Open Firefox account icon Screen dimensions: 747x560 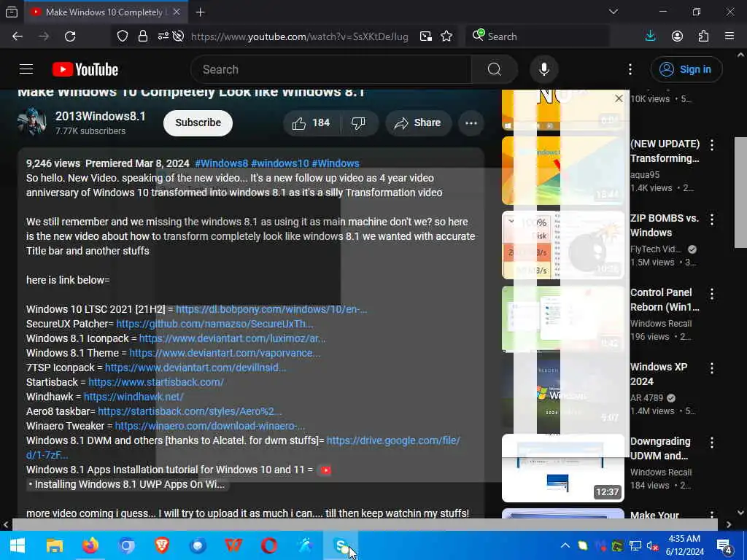[x=677, y=36]
